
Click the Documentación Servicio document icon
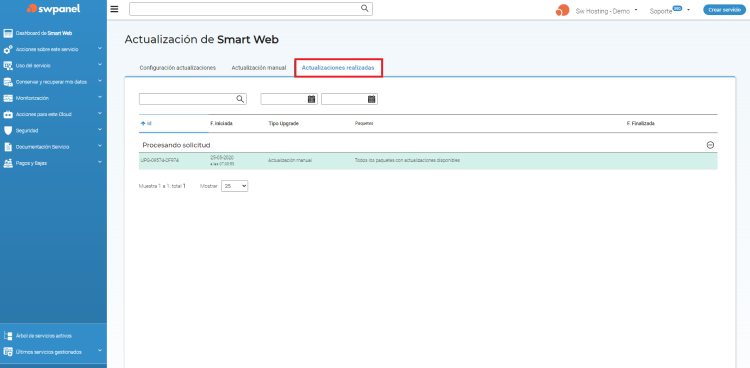point(8,147)
